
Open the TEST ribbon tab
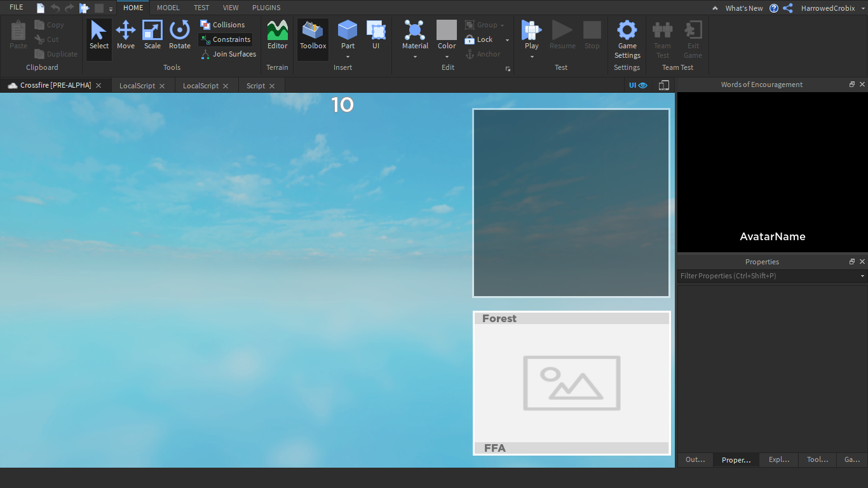click(x=201, y=8)
